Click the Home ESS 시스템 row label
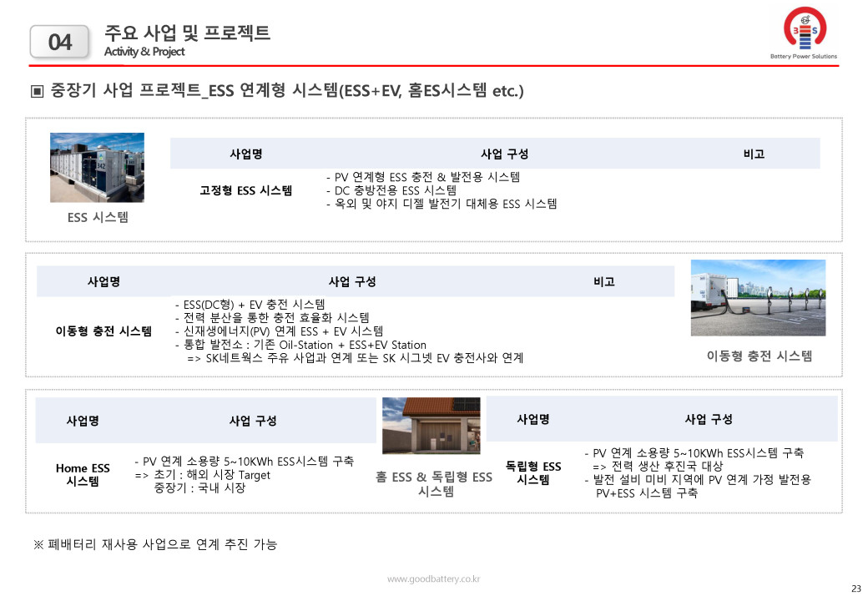The width and height of the screenshot is (868, 601). (83, 475)
